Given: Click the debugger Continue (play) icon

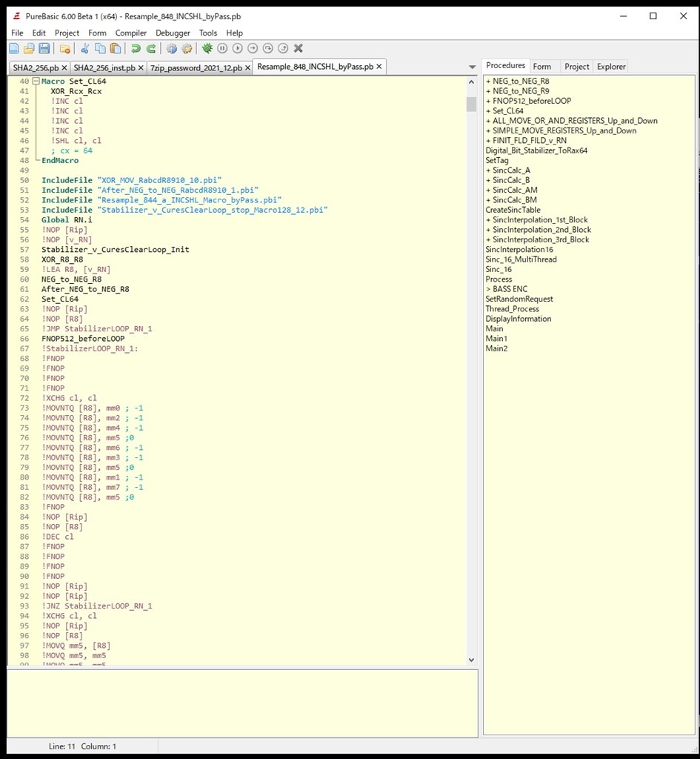Looking at the screenshot, I should [x=238, y=48].
